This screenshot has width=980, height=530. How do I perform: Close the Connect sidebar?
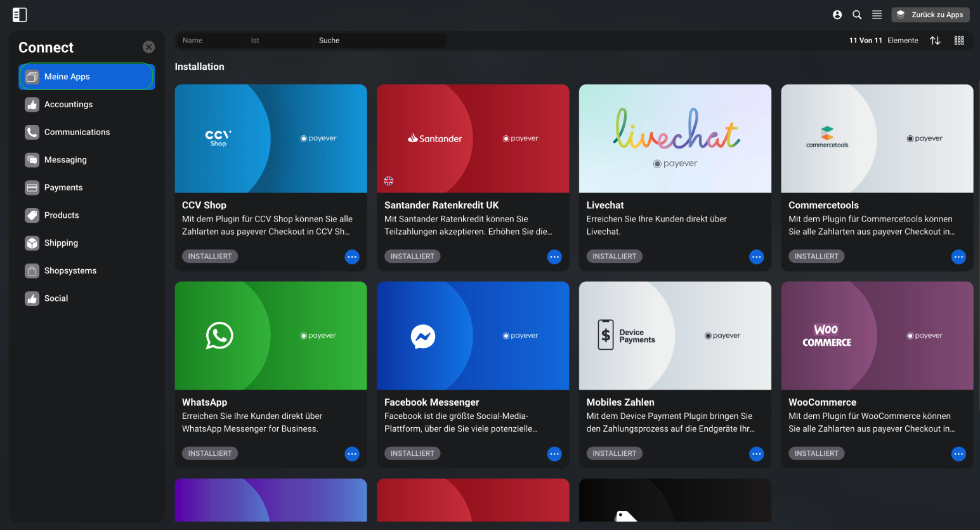pyautogui.click(x=148, y=47)
